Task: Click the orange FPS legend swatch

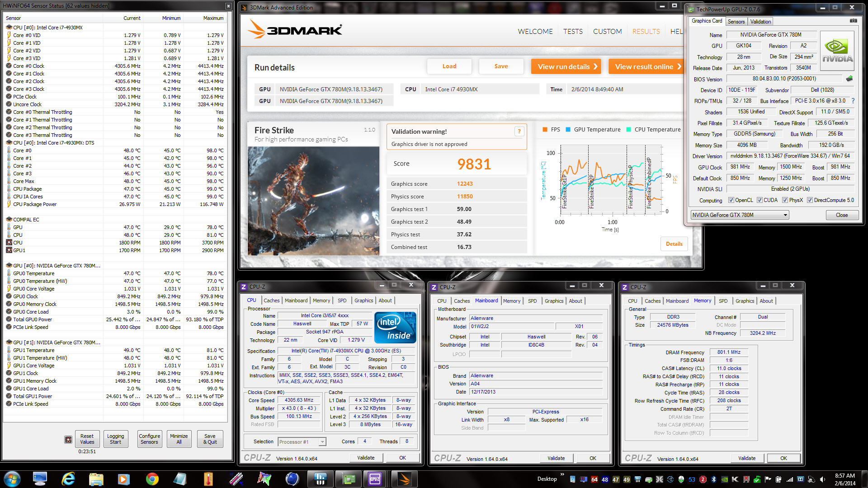Action: tap(545, 130)
